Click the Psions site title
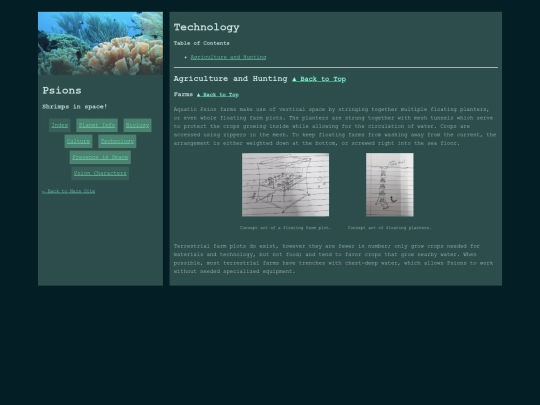This screenshot has width=540, height=405. (62, 91)
